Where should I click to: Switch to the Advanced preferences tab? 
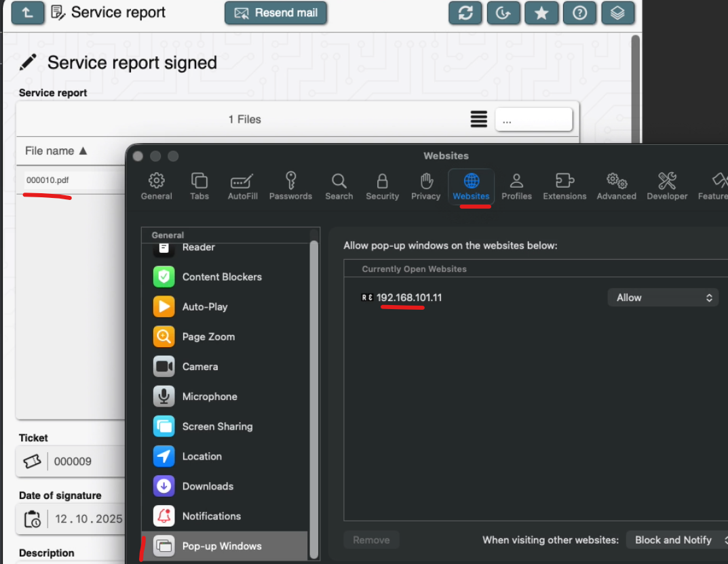(616, 186)
